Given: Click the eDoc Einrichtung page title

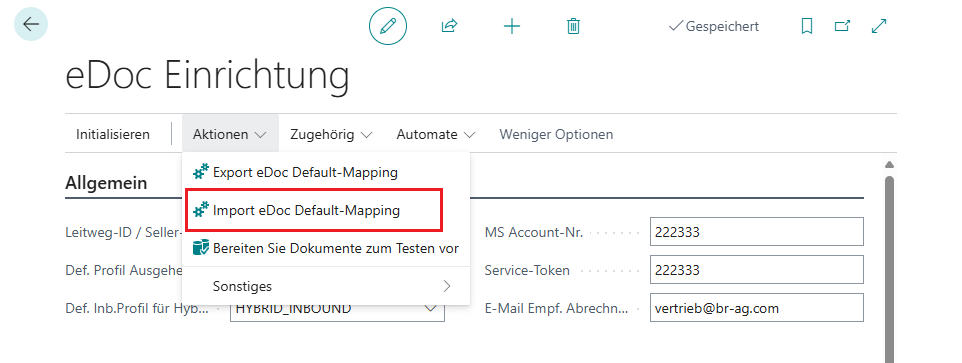Looking at the screenshot, I should pyautogui.click(x=207, y=76).
